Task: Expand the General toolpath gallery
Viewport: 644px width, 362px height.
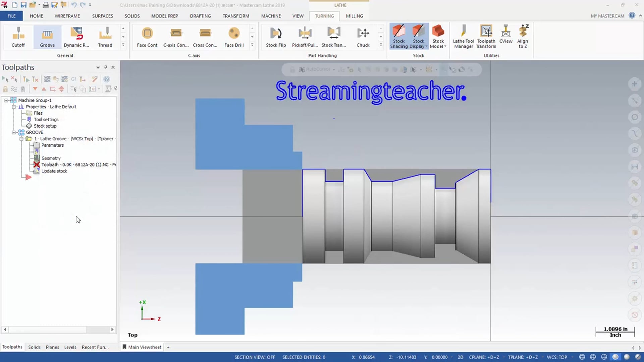Action: [x=123, y=45]
